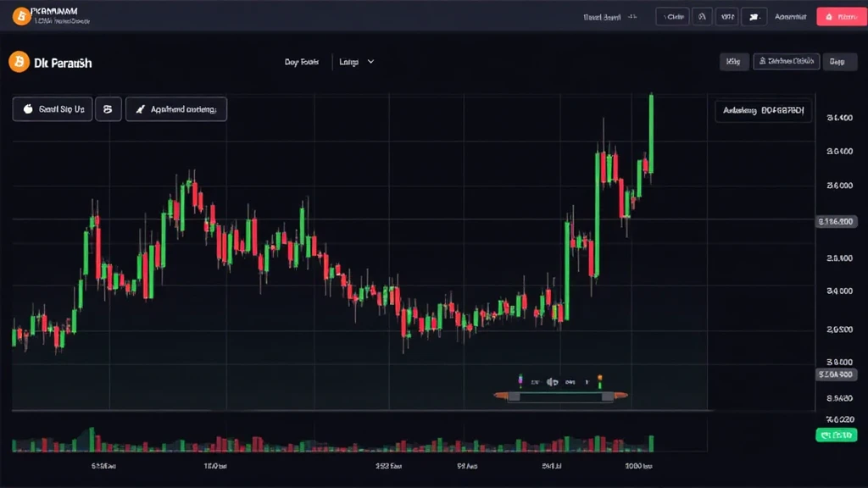Viewport: 868px width, 488px height.
Task: Open the Cide dropdown button in the header
Action: [x=672, y=16]
